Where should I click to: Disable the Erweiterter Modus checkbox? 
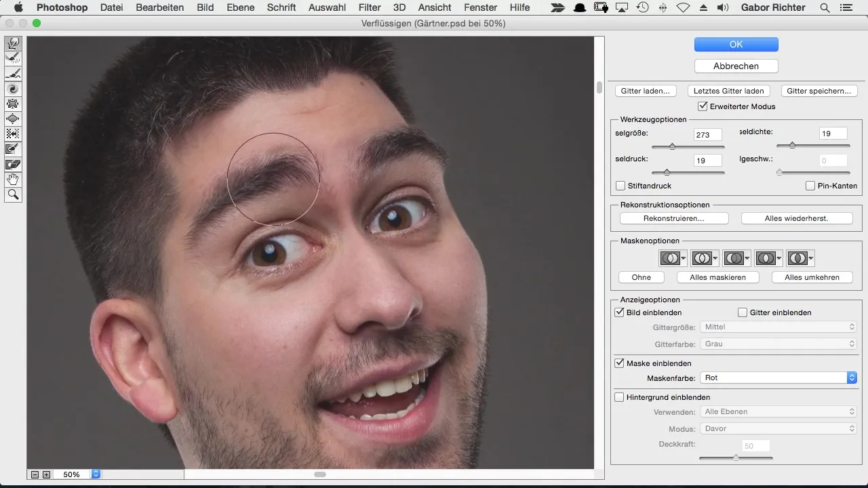point(703,106)
